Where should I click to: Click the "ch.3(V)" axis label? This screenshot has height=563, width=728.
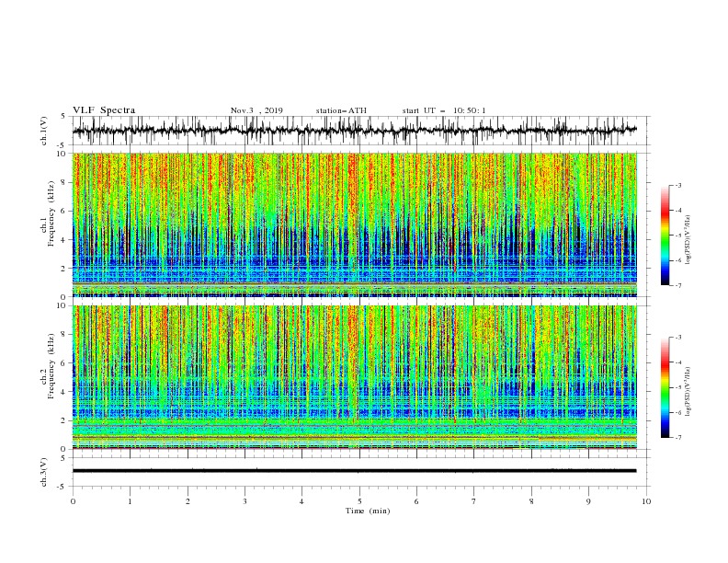pyautogui.click(x=44, y=472)
